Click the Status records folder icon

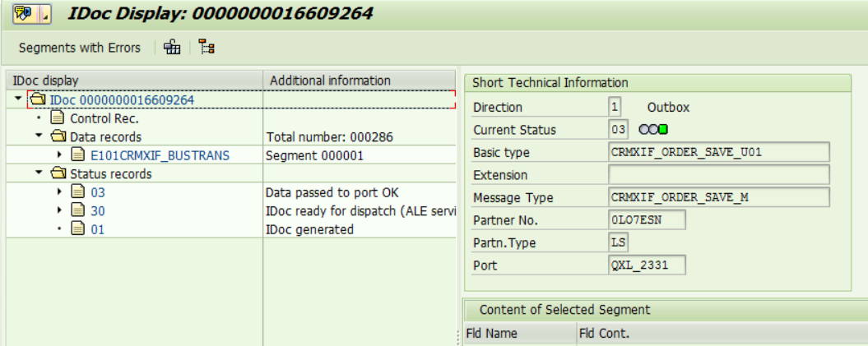(x=58, y=174)
